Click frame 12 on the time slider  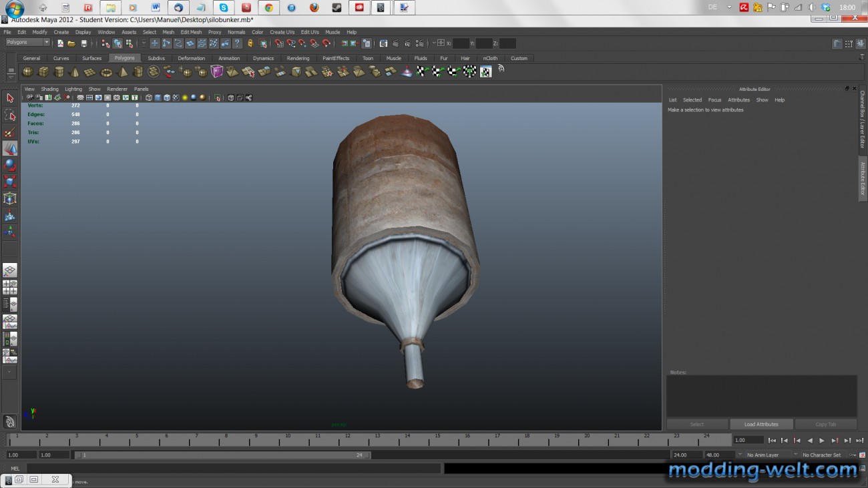[347, 439]
